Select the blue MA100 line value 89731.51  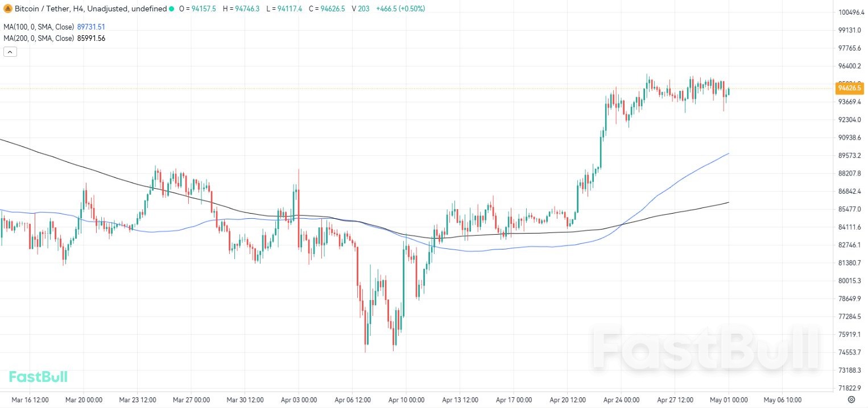click(x=91, y=27)
